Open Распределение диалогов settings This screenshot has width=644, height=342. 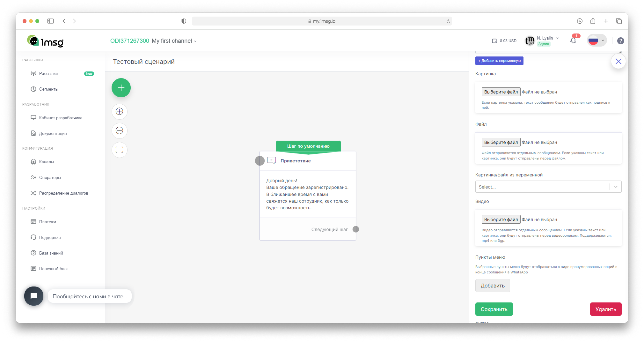[x=63, y=193]
